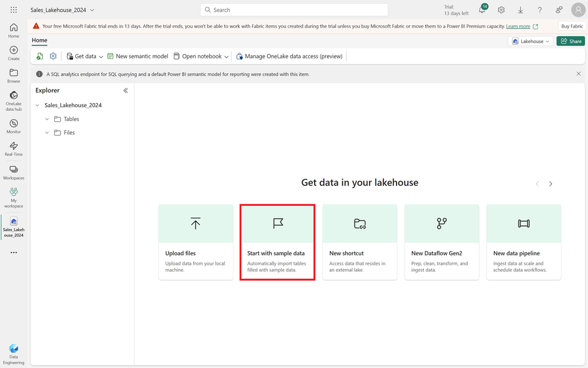Dismiss the SQL analytics endpoint info bar
Image resolution: width=588 pixels, height=368 pixels.
(x=579, y=74)
